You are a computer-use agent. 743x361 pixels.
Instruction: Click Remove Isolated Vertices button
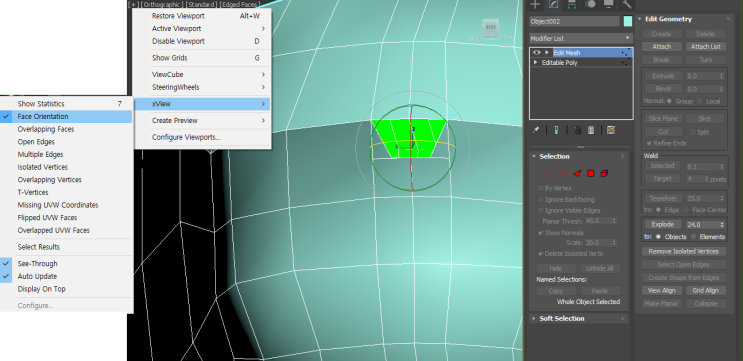click(x=684, y=252)
